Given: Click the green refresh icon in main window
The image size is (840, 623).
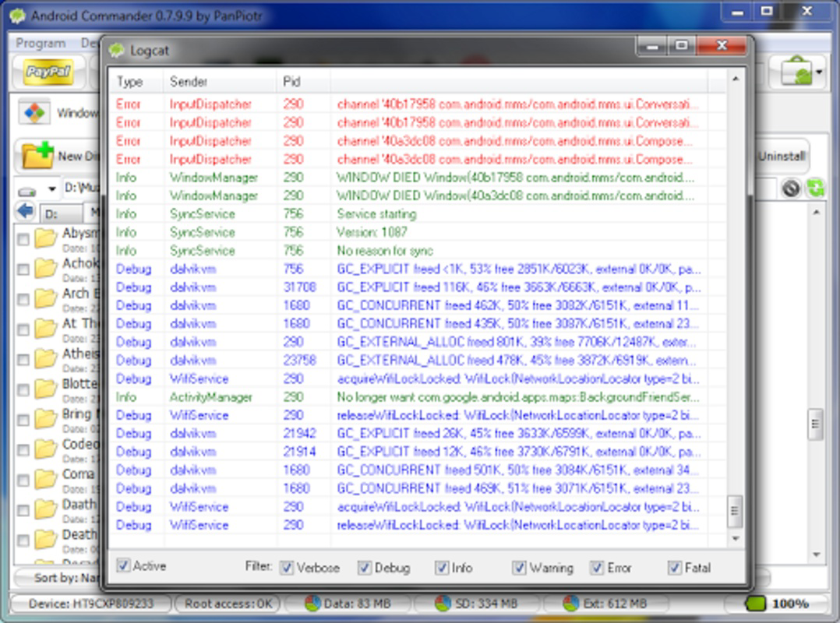Looking at the screenshot, I should [815, 188].
